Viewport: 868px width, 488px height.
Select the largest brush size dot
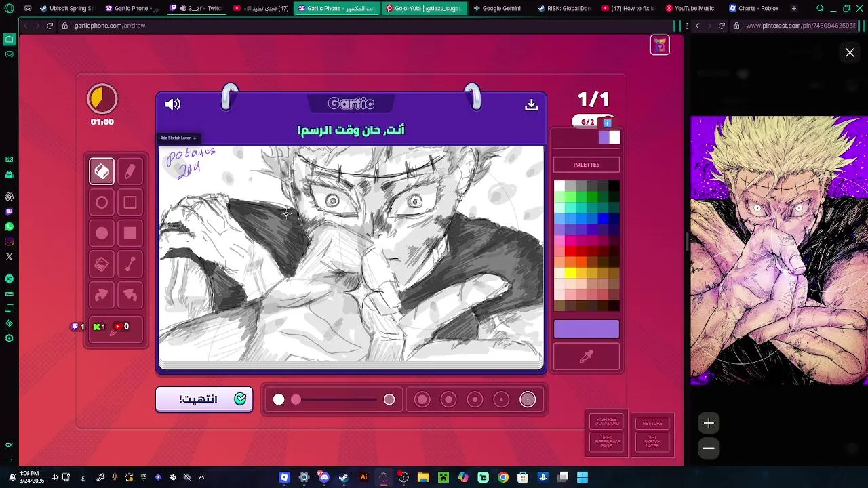(389, 399)
